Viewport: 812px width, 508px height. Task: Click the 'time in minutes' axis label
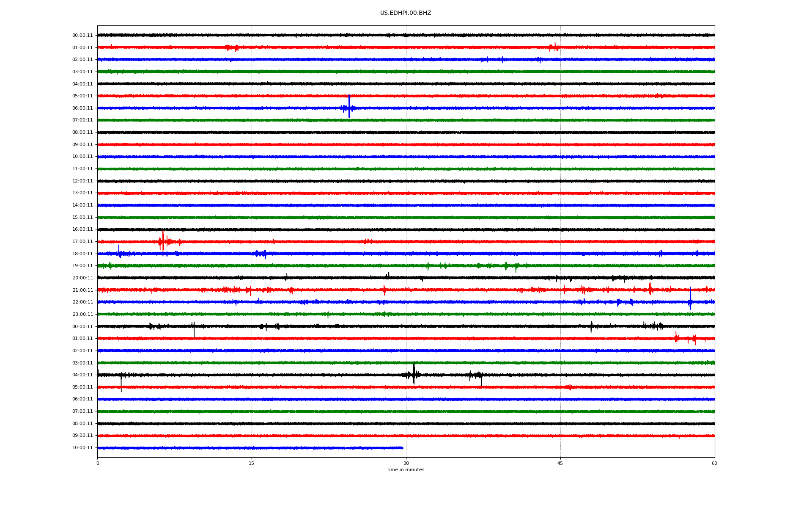(405, 470)
